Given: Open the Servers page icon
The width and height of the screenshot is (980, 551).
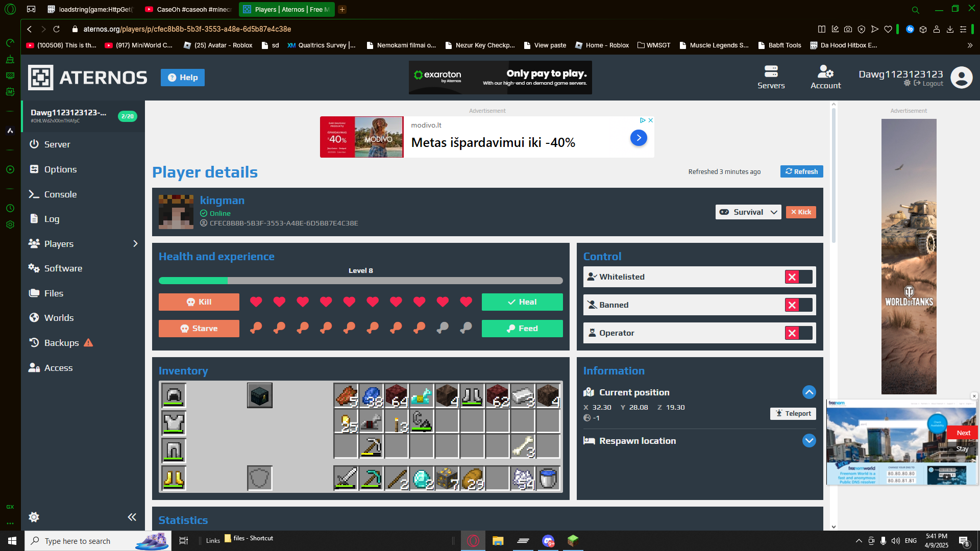Looking at the screenshot, I should point(771,77).
